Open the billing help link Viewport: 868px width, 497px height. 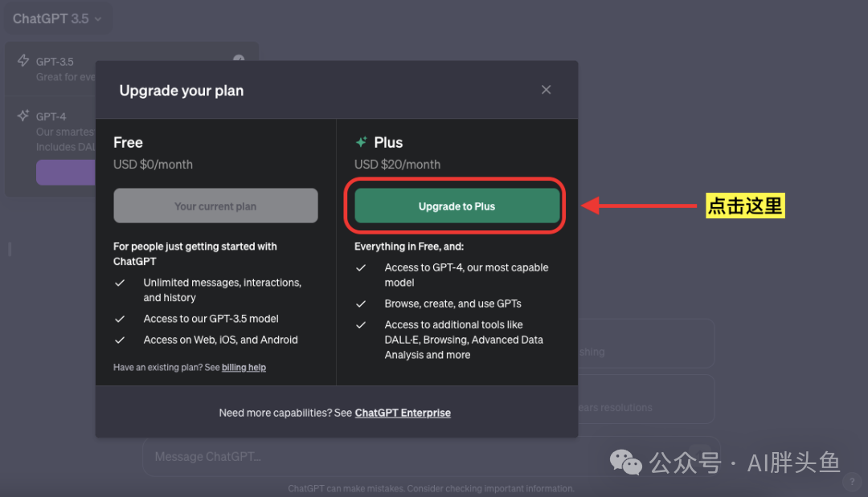244,368
